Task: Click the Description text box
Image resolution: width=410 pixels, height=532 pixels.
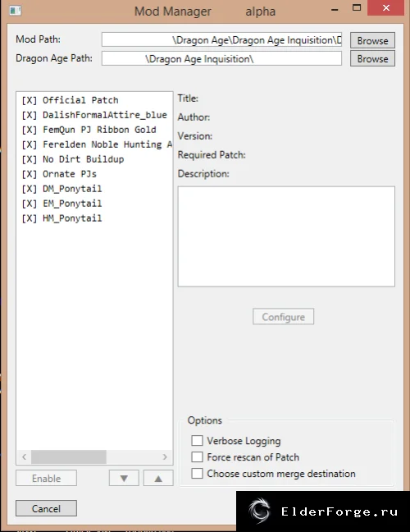Action: click(286, 236)
